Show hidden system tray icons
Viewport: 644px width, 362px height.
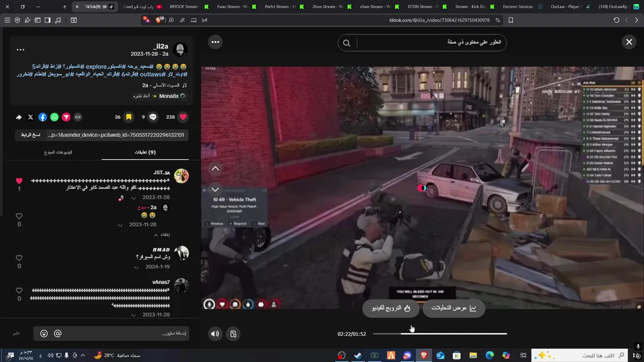[83, 355]
